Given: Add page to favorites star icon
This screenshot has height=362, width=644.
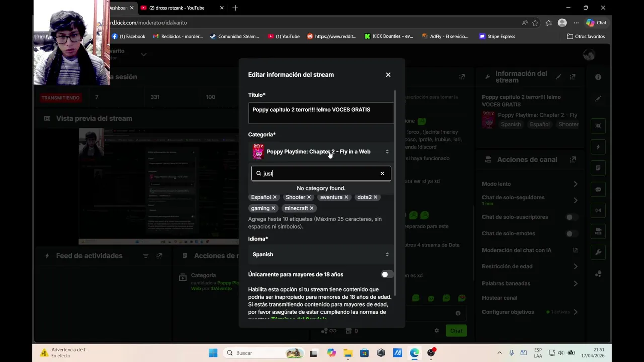Looking at the screenshot, I should tap(535, 23).
